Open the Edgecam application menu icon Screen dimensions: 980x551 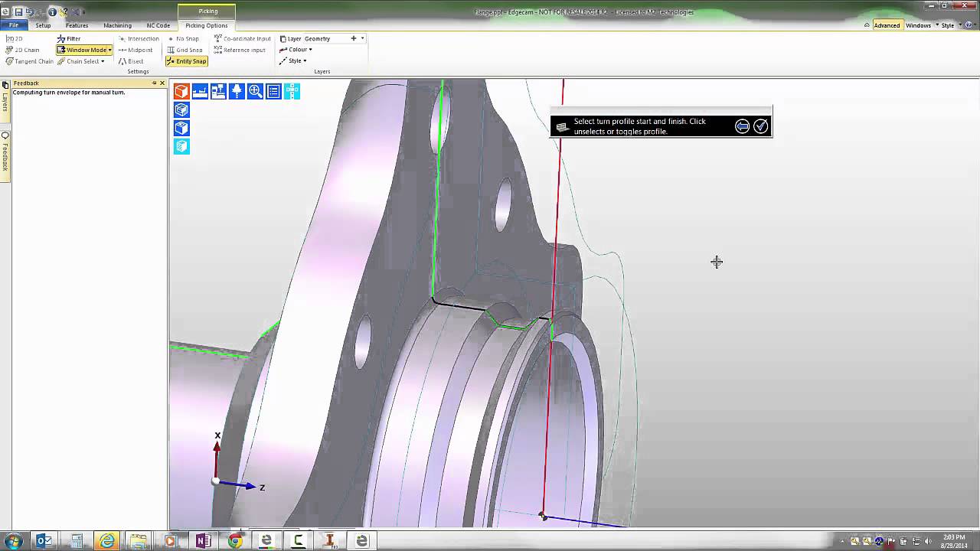5,11
